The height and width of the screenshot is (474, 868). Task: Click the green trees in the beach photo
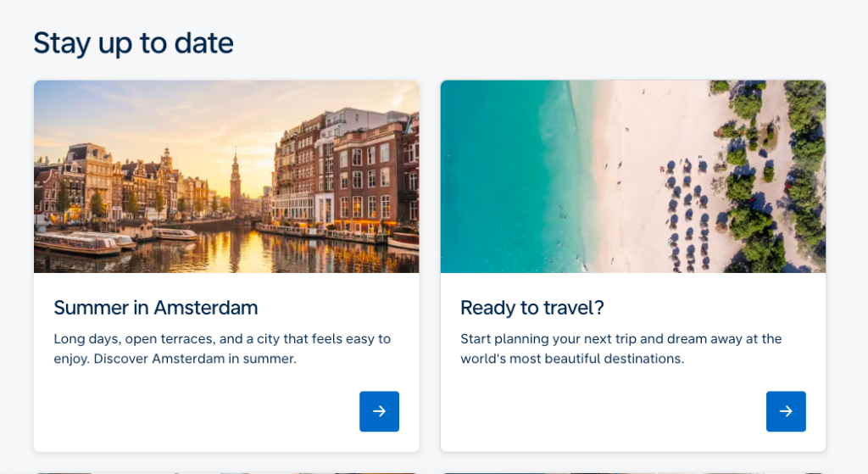click(775, 177)
